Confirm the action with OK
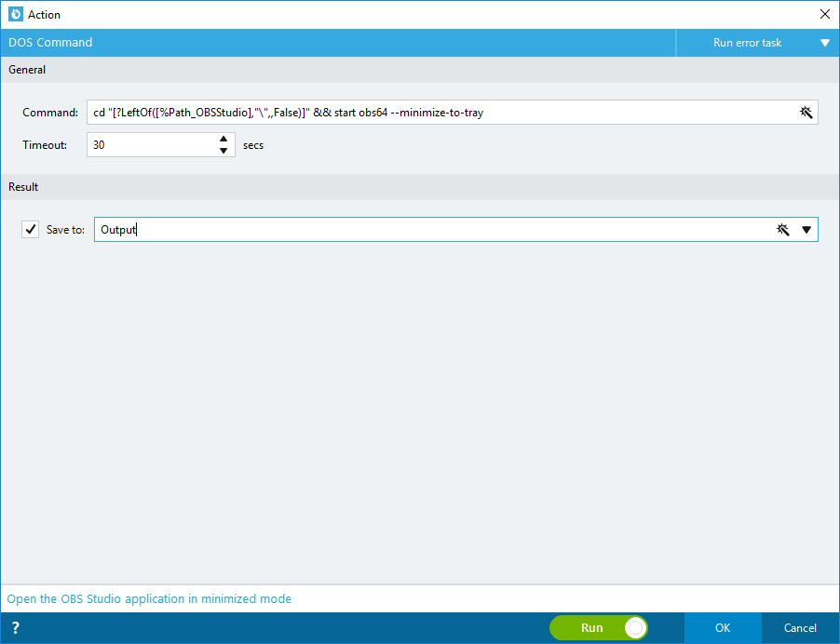The image size is (840, 644). [x=723, y=628]
